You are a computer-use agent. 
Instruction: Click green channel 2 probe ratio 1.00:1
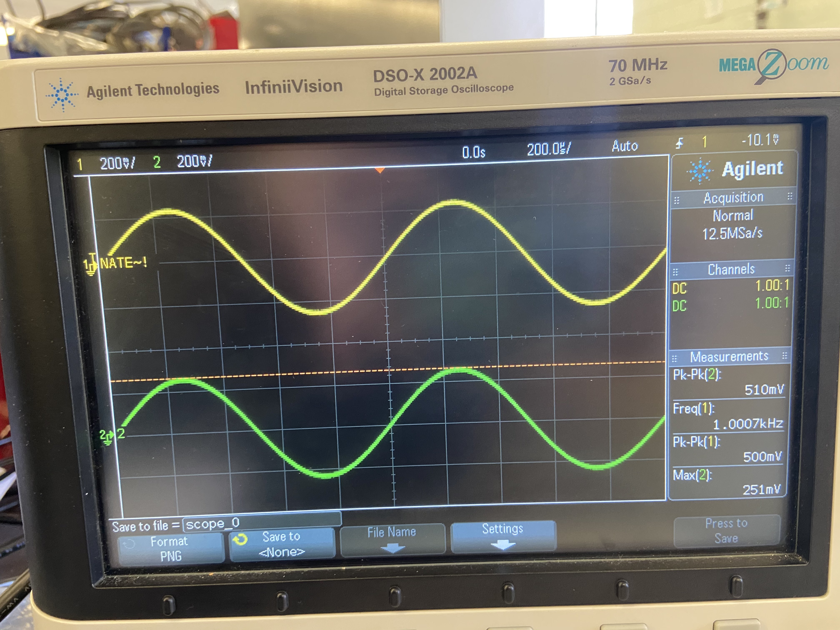[772, 303]
